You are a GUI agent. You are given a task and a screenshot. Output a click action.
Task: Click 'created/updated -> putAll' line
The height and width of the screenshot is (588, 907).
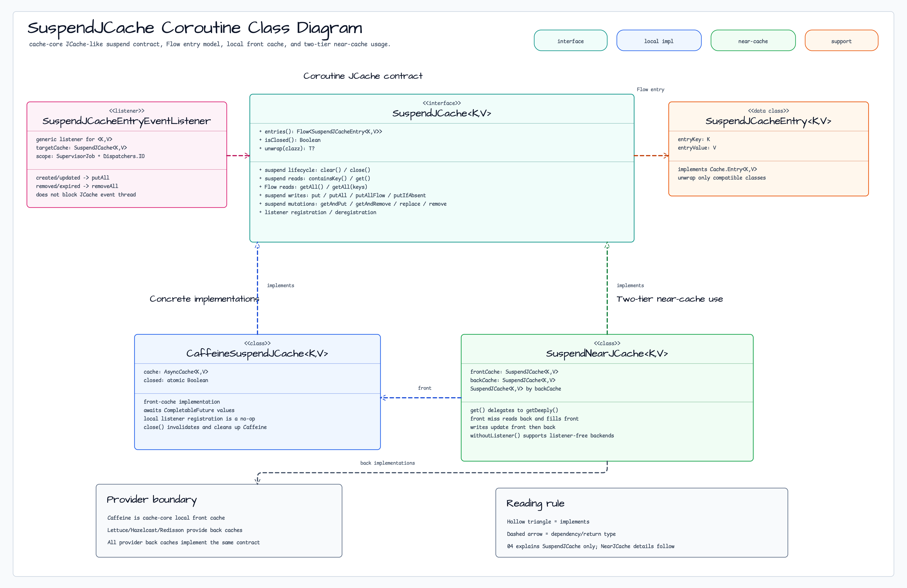[x=73, y=178]
